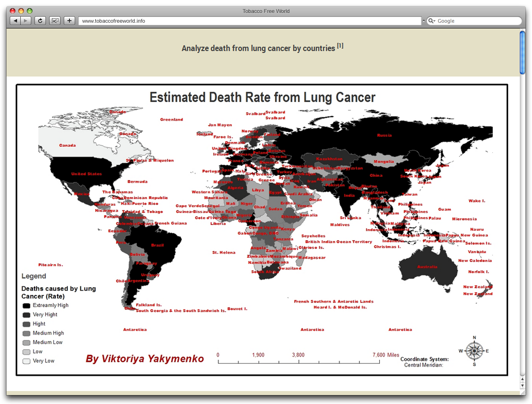Click the '7,600 Miles' scale bar label
The image size is (532, 404).
point(386,355)
